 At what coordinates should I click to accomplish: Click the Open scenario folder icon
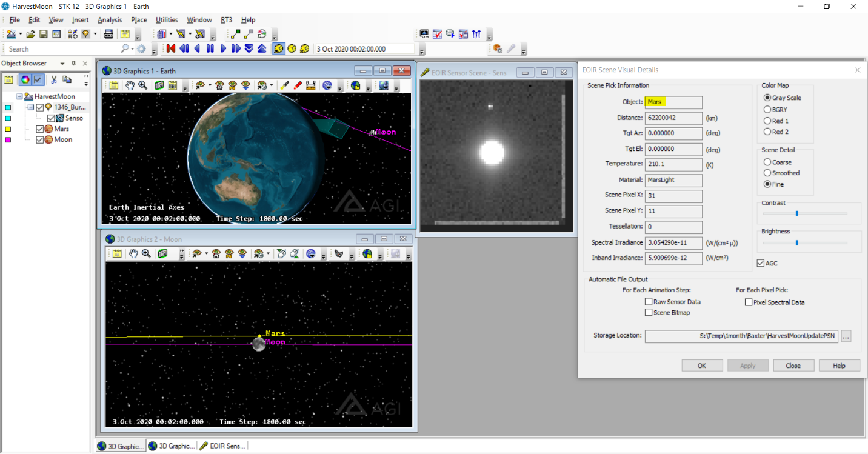pyautogui.click(x=30, y=34)
